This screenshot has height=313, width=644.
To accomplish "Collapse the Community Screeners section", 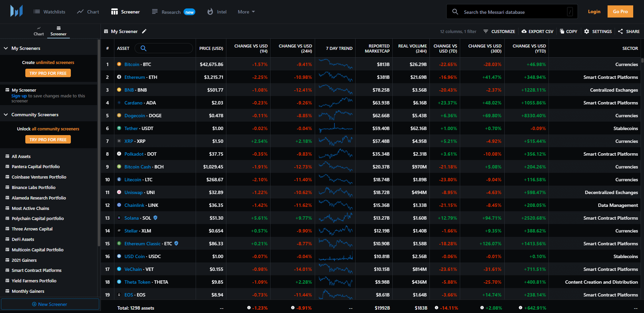I will click(x=6, y=115).
